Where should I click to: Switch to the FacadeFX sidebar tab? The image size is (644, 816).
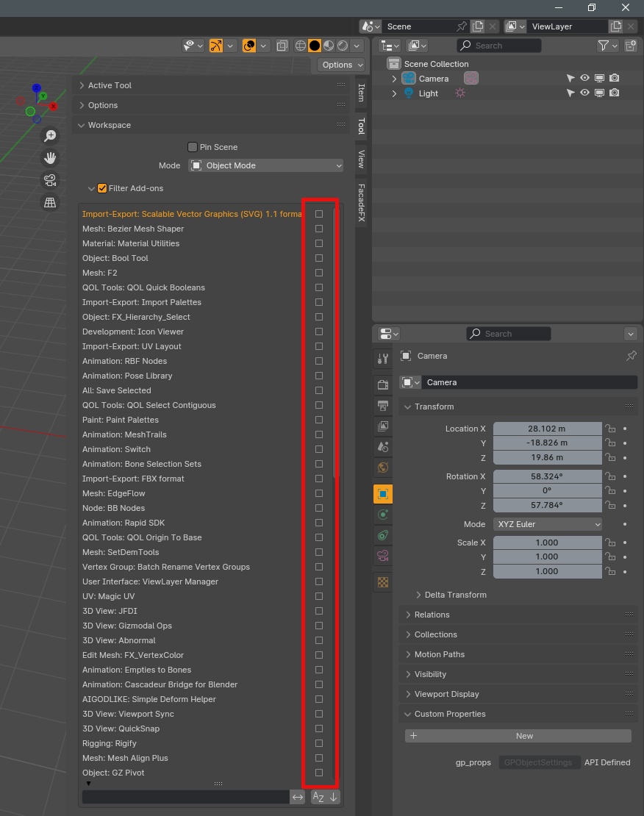361,203
